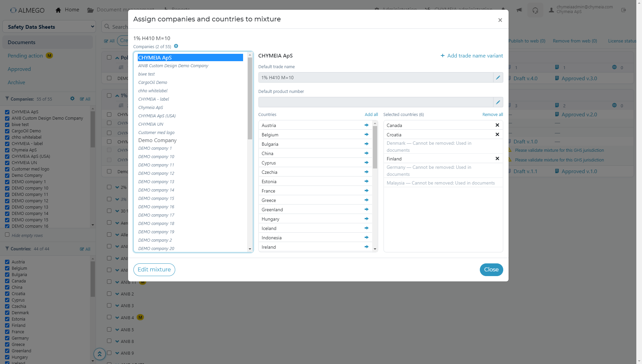This screenshot has height=364, width=642.
Task: Remove Finland using its X icon
Action: click(x=497, y=158)
